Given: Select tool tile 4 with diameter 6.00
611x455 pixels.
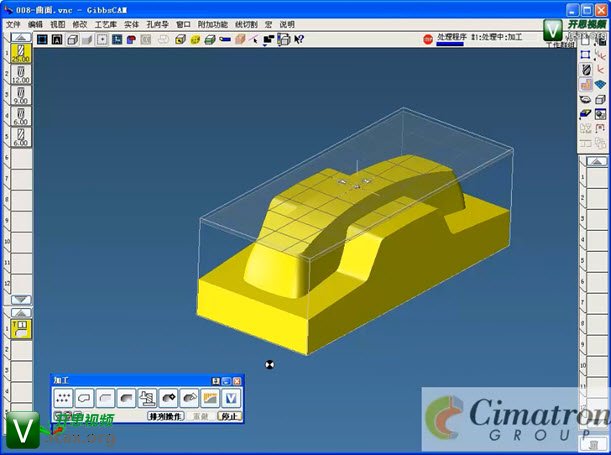Looking at the screenshot, I should (x=21, y=116).
